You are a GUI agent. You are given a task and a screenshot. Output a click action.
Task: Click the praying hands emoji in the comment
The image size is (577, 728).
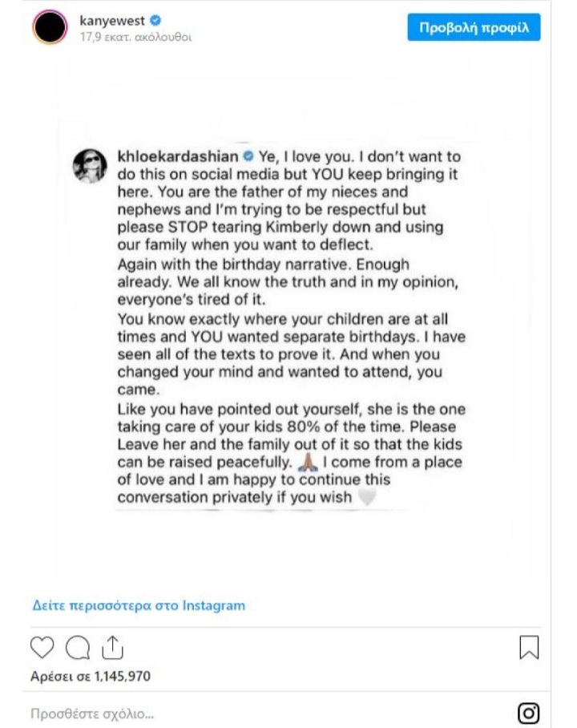pos(308,462)
